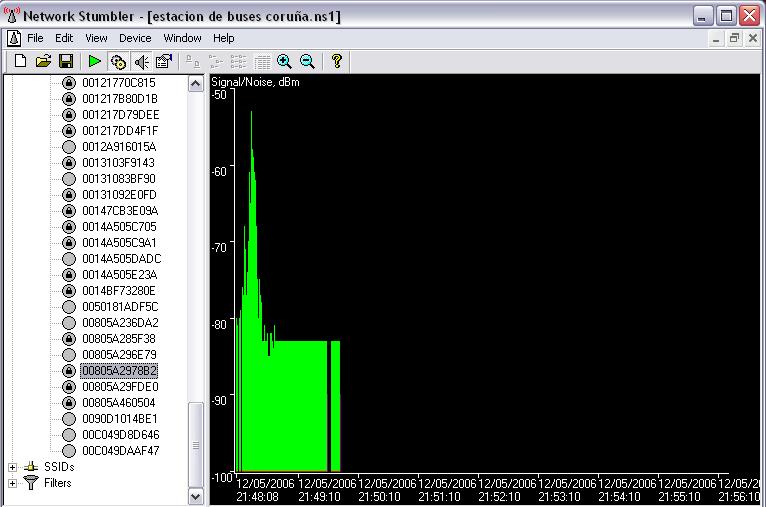The width and height of the screenshot is (766, 507).
Task: Expand the SSIDs tree node
Action: tap(12, 467)
